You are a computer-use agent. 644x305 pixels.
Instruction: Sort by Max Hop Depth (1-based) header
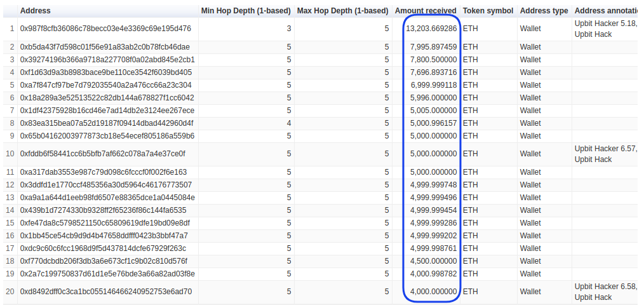[342, 11]
